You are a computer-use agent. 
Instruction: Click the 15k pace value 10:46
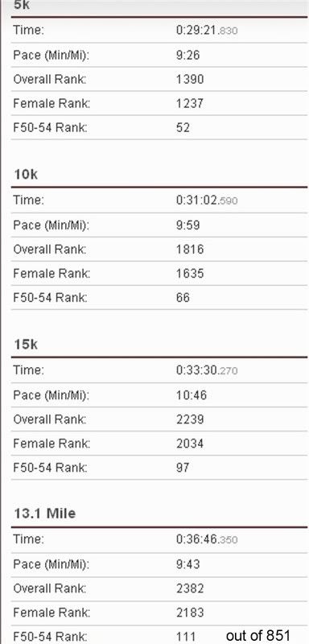tap(192, 394)
